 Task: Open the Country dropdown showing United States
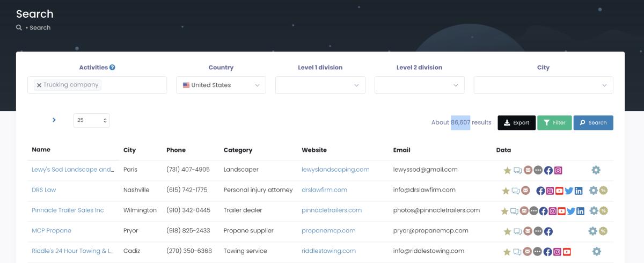pos(221,85)
